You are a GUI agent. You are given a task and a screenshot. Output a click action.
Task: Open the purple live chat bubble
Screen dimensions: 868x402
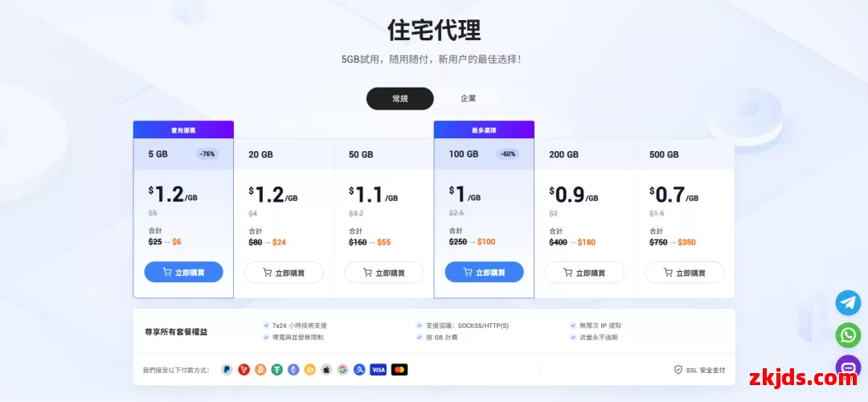click(848, 367)
